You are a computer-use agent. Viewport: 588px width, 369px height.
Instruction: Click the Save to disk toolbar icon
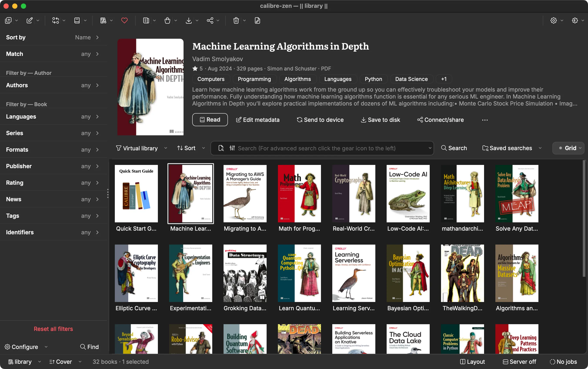pos(189,20)
